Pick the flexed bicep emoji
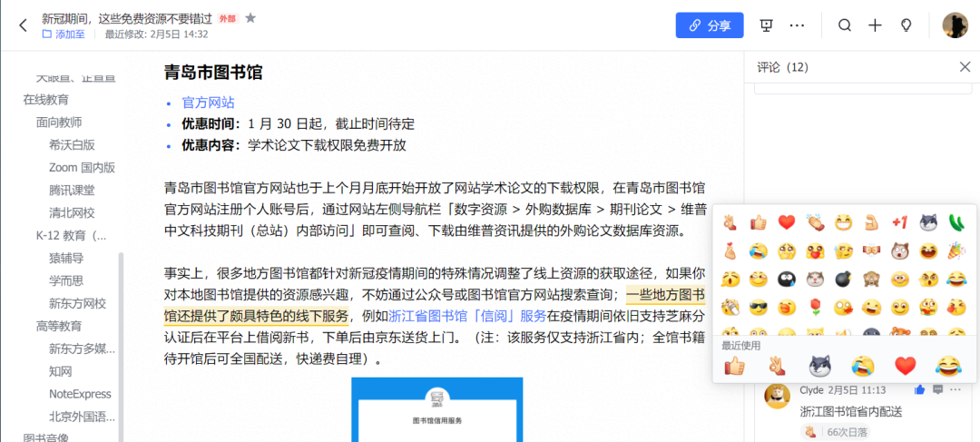 [871, 222]
